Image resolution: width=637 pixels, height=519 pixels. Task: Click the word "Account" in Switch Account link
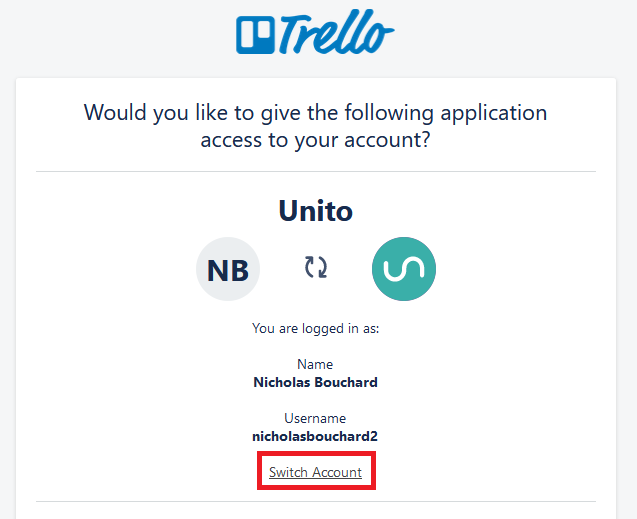point(337,472)
